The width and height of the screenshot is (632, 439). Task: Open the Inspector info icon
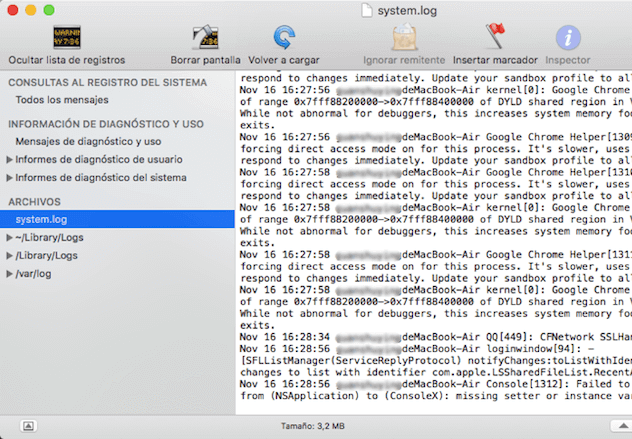[x=568, y=37]
